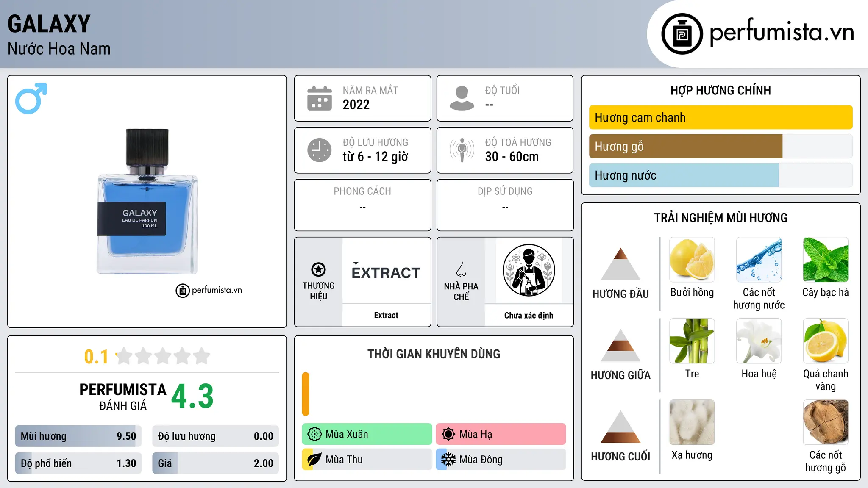This screenshot has height=488, width=868.
Task: Click the clock icon for Độ lưu hương
Action: 320,150
